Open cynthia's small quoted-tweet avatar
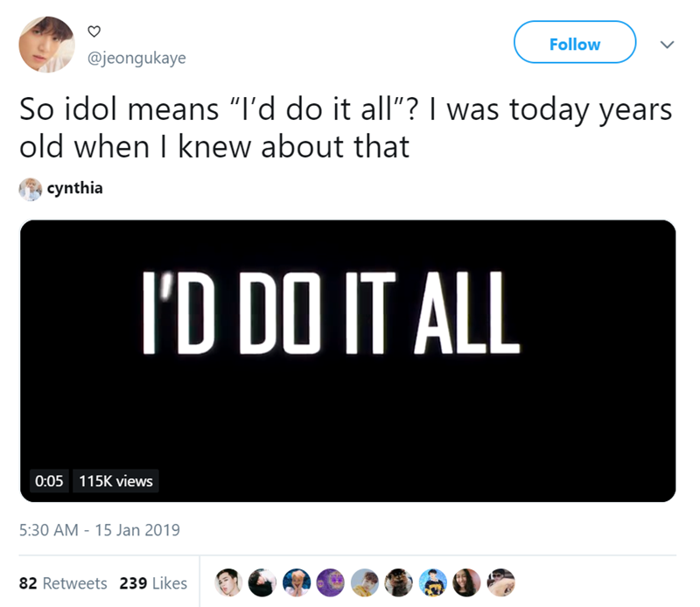Viewport: 700px width, 607px height. point(30,189)
